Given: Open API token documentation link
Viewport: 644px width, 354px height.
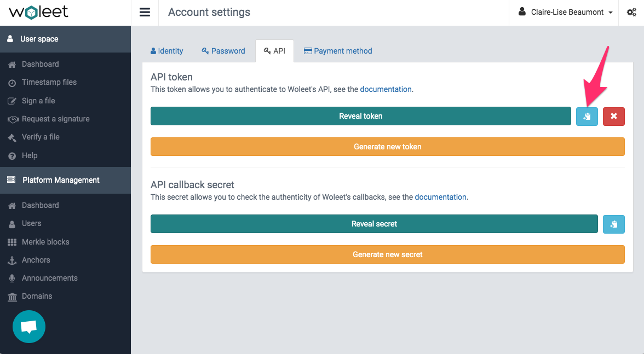Looking at the screenshot, I should click(386, 89).
